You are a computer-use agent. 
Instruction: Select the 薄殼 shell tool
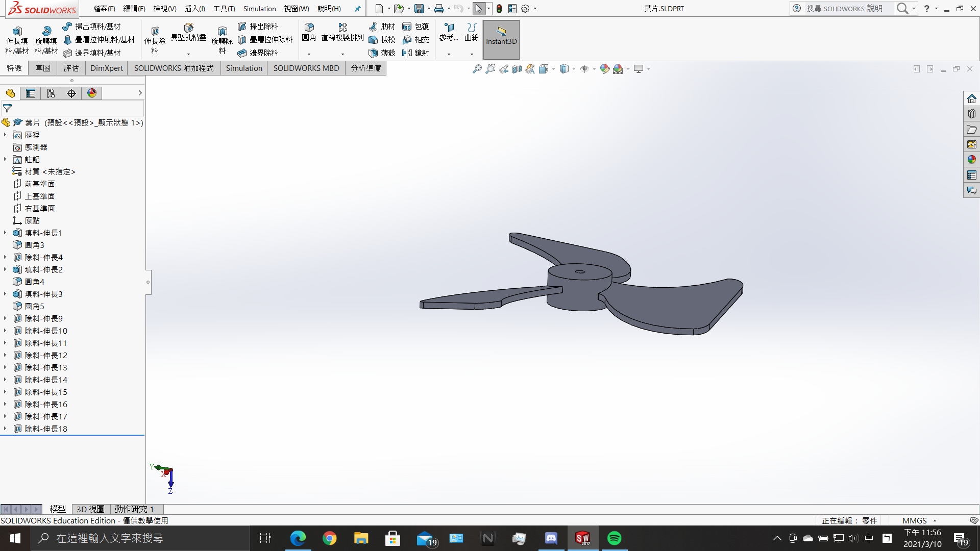click(x=382, y=53)
